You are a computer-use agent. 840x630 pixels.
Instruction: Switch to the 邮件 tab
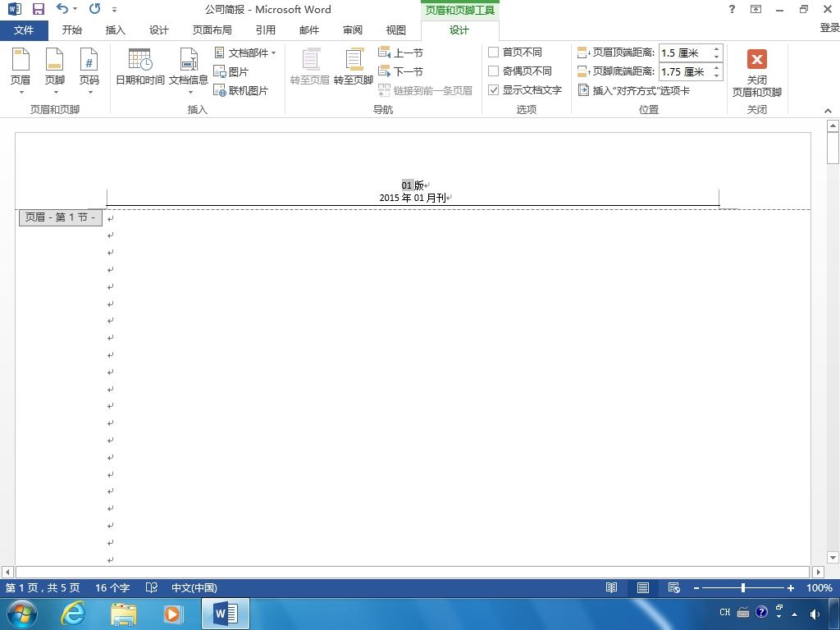point(309,30)
